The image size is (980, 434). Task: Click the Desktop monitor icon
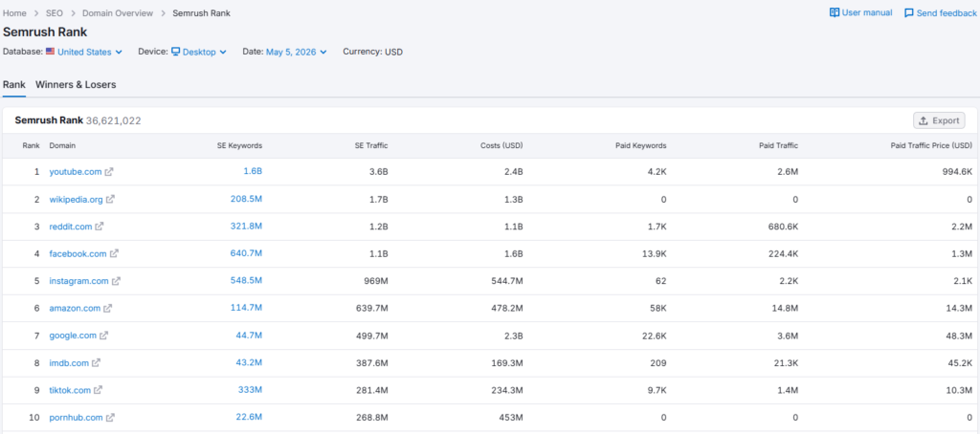click(176, 52)
